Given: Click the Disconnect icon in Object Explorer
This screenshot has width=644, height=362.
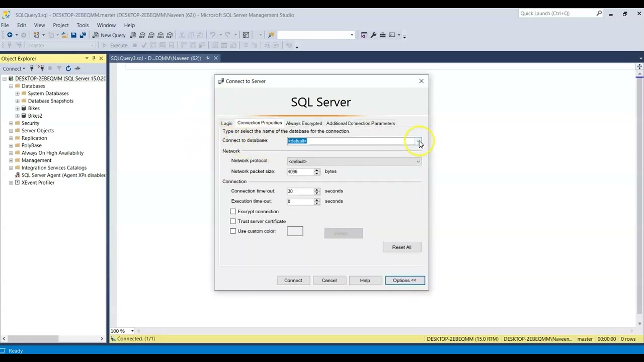Looking at the screenshot, I should (x=41, y=68).
